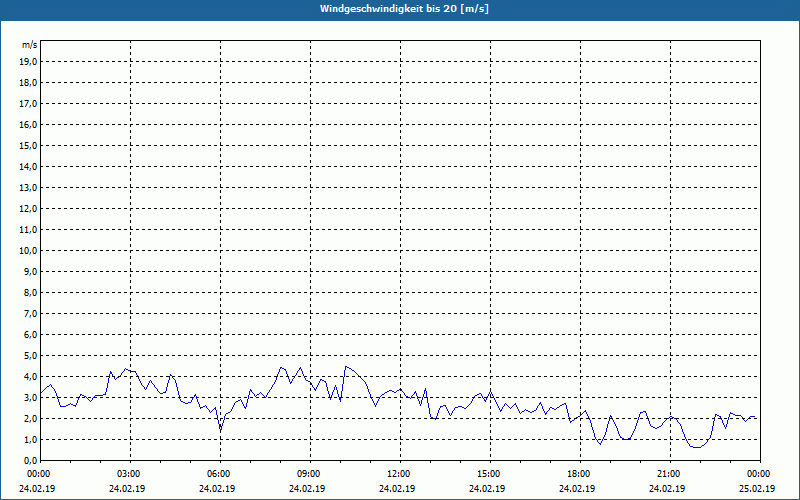Click the 1,0 y-axis label

click(x=30, y=439)
